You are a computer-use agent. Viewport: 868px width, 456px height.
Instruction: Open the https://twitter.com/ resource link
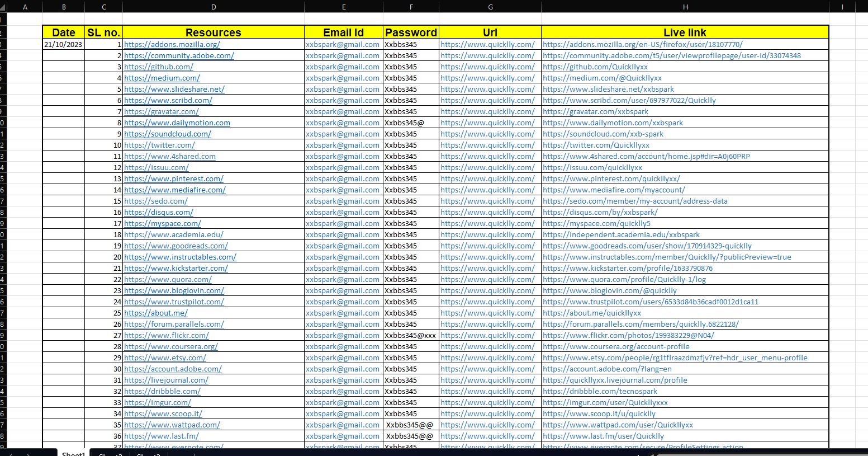[x=160, y=145]
